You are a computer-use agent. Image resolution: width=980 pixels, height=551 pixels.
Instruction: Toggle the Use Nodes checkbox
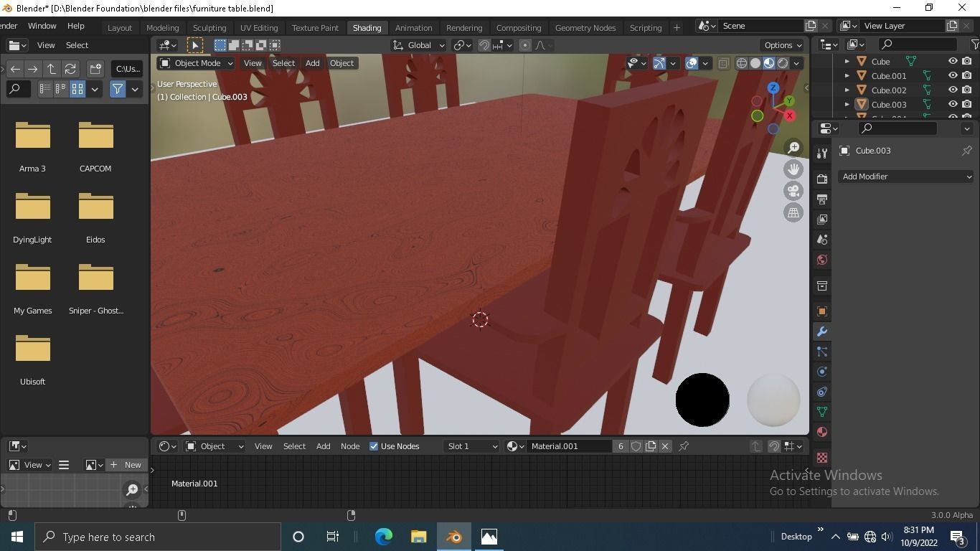coord(374,446)
